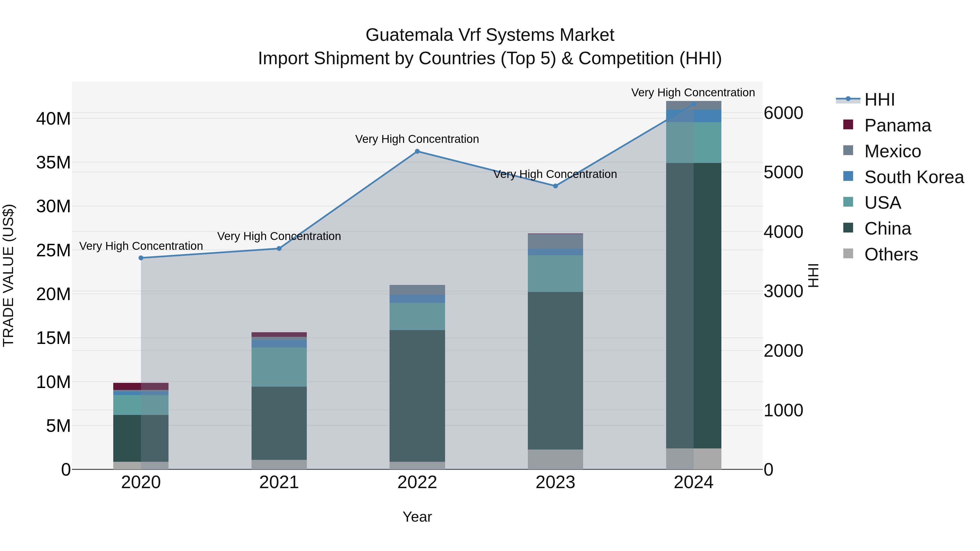Image resolution: width=980 pixels, height=551 pixels.
Task: Click the 'TRADE VALUE (US$)' axis title
Action: click(8, 275)
